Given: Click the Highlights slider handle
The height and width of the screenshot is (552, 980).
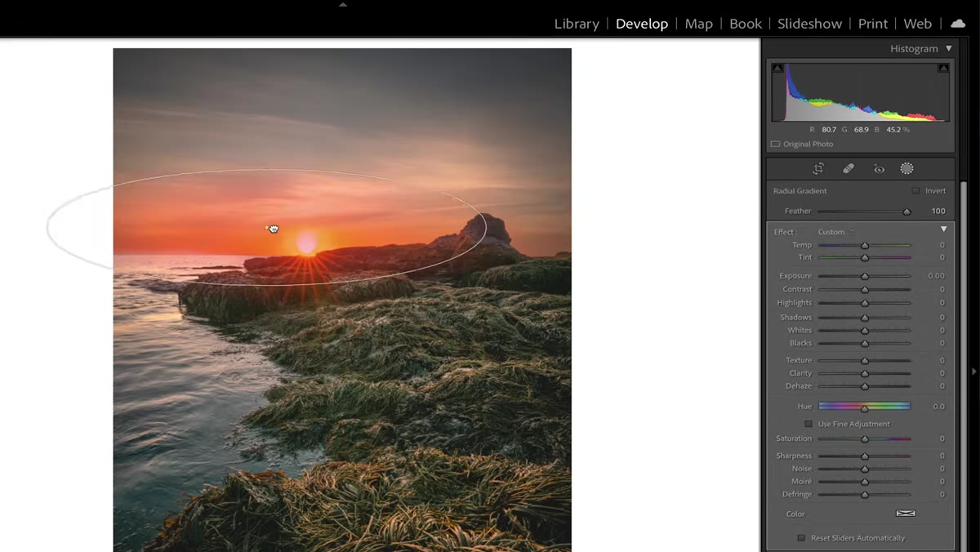Looking at the screenshot, I should coord(865,304).
